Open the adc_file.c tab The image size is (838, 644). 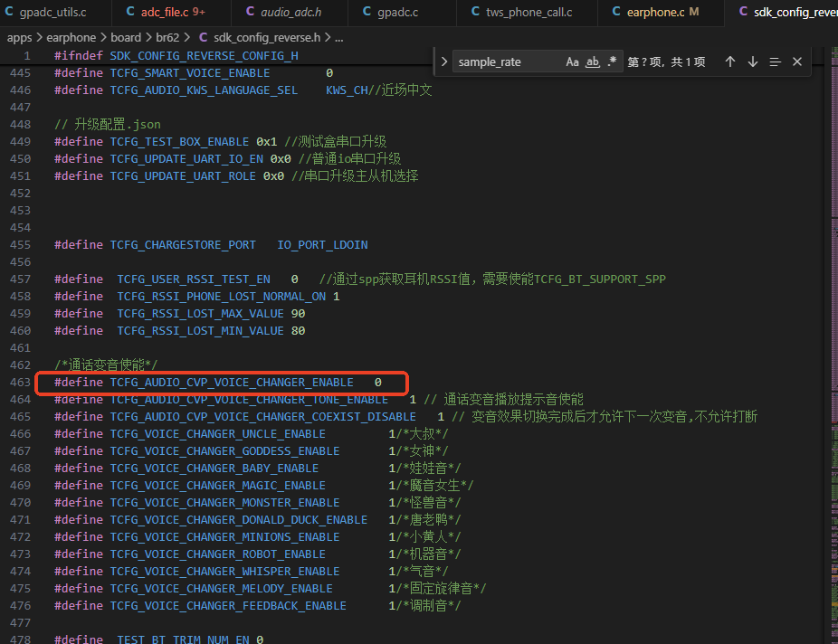click(x=172, y=12)
